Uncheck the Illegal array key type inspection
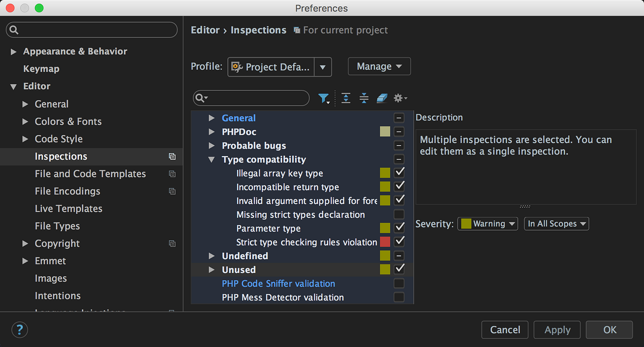 click(x=399, y=173)
